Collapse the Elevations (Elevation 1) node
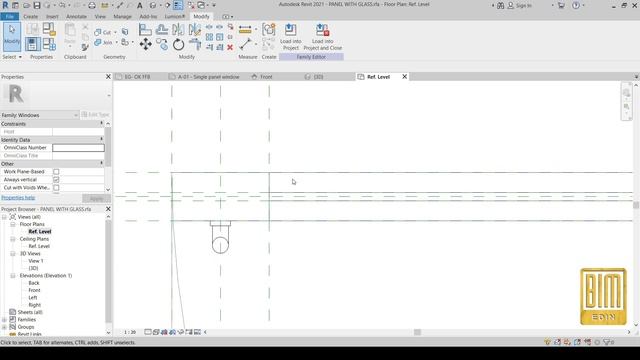This screenshot has width=640, height=360. 13,276
